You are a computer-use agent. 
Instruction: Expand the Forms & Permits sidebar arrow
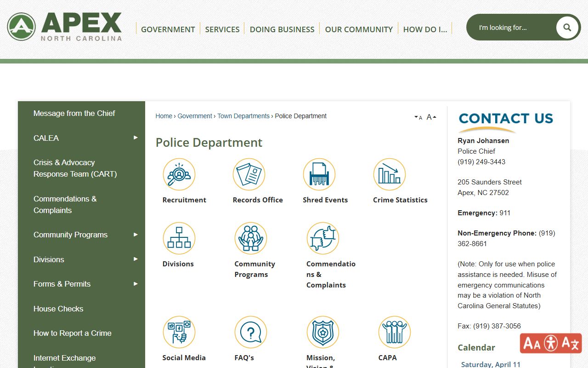click(136, 284)
